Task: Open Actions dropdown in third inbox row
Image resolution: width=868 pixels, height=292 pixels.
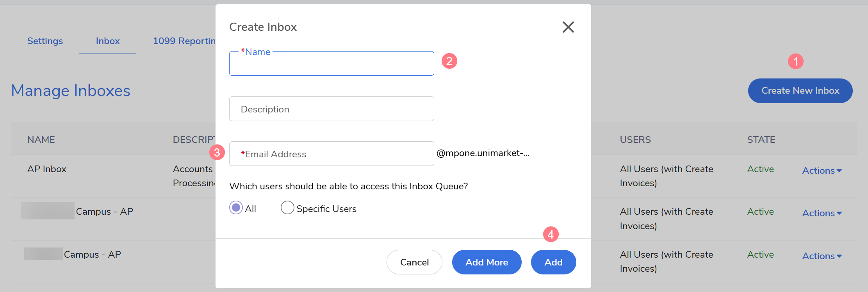Action: tap(822, 256)
